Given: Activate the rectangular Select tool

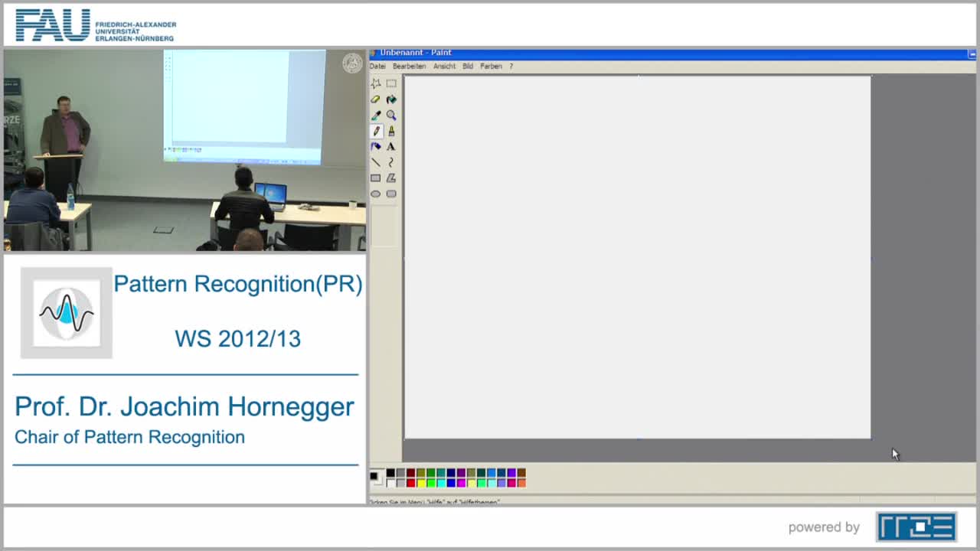Looking at the screenshot, I should pyautogui.click(x=391, y=83).
